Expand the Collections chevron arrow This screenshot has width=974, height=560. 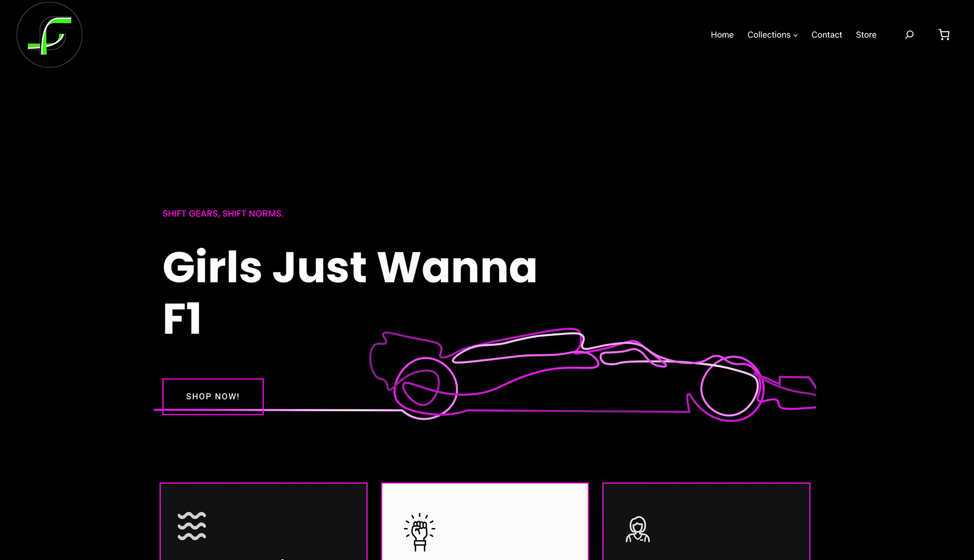(x=795, y=36)
